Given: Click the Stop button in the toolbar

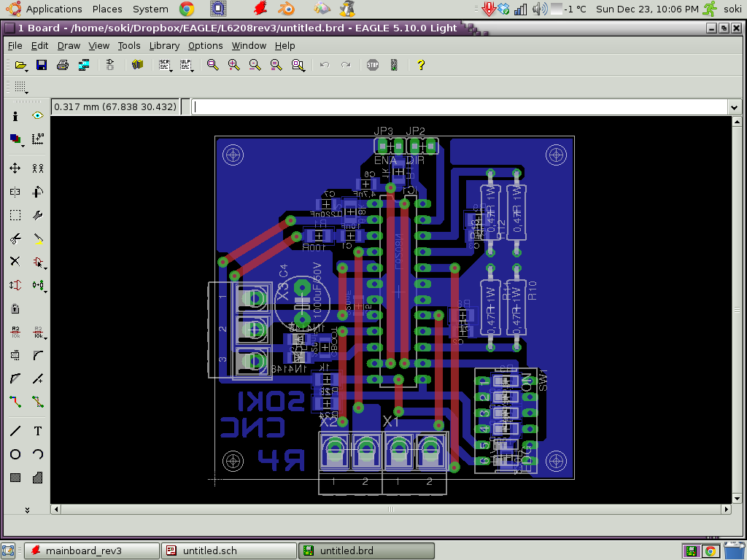Looking at the screenshot, I should (x=373, y=65).
